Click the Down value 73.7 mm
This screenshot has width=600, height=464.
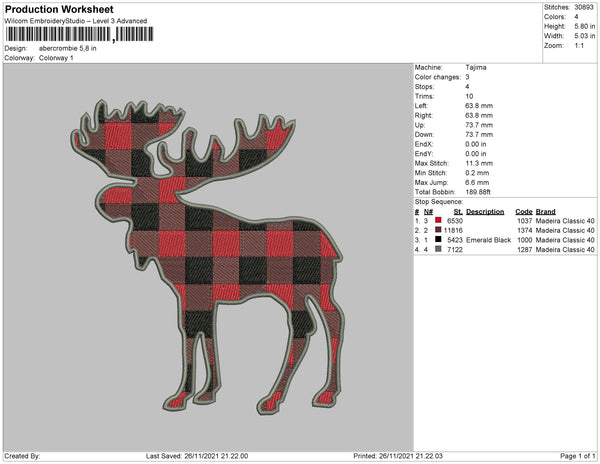click(479, 134)
